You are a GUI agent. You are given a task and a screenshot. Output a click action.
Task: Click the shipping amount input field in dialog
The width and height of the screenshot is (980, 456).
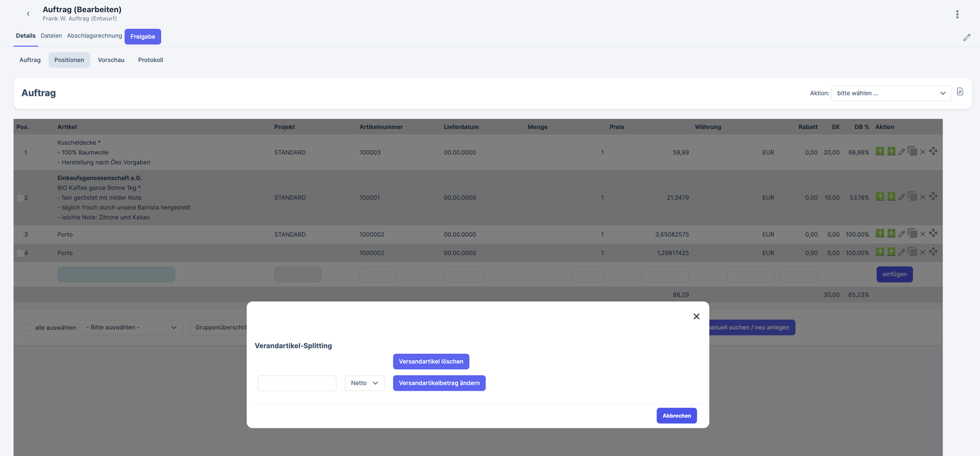[x=297, y=383]
